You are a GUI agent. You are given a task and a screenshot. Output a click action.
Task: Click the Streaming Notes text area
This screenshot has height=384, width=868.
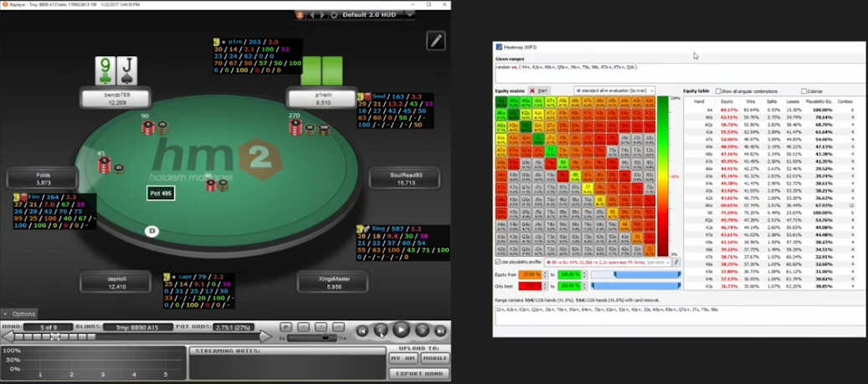tap(287, 366)
